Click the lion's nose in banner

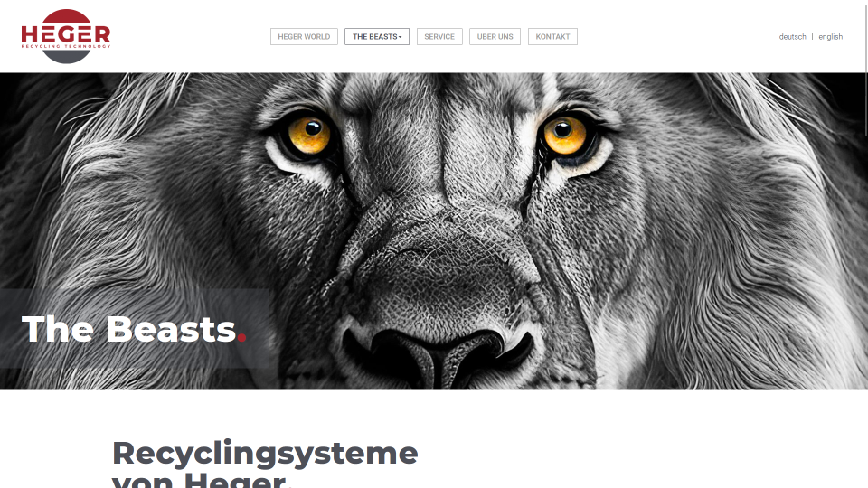pyautogui.click(x=438, y=354)
